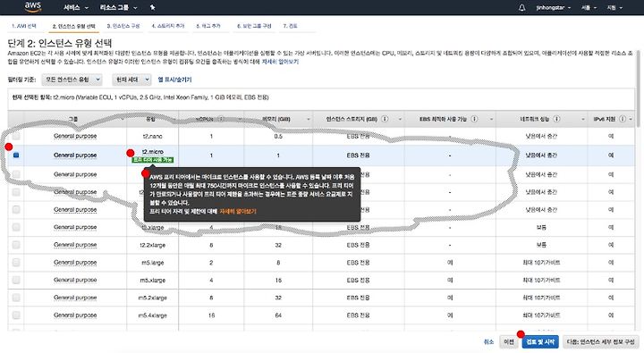The image size is (644, 353).
Task: Select step 2. 인스턴스 유형 선택 tab
Action: tap(73, 26)
